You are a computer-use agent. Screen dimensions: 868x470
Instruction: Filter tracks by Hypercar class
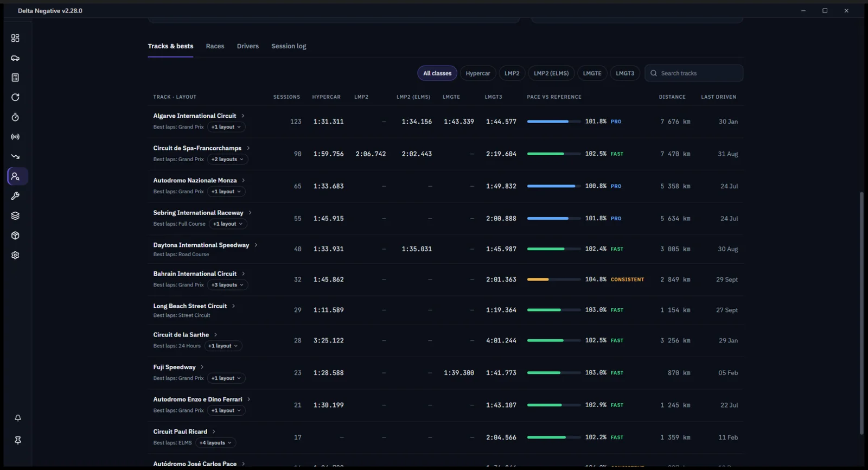click(x=478, y=73)
